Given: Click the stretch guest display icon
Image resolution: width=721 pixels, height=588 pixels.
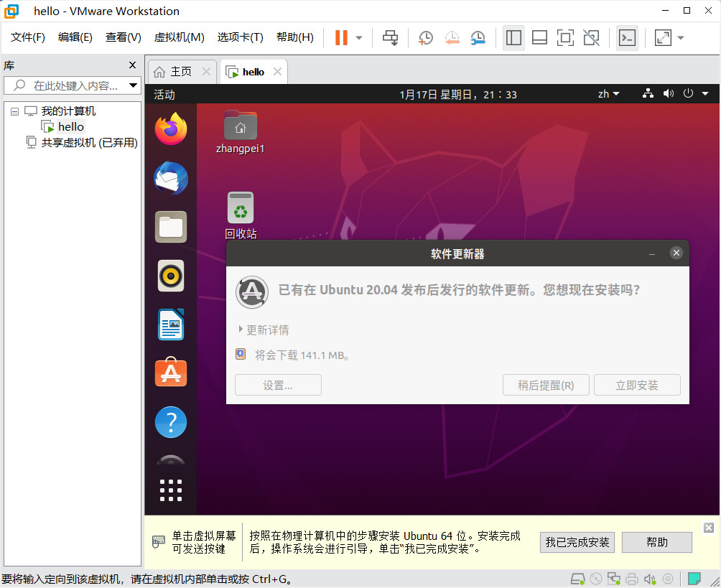Looking at the screenshot, I should [663, 38].
